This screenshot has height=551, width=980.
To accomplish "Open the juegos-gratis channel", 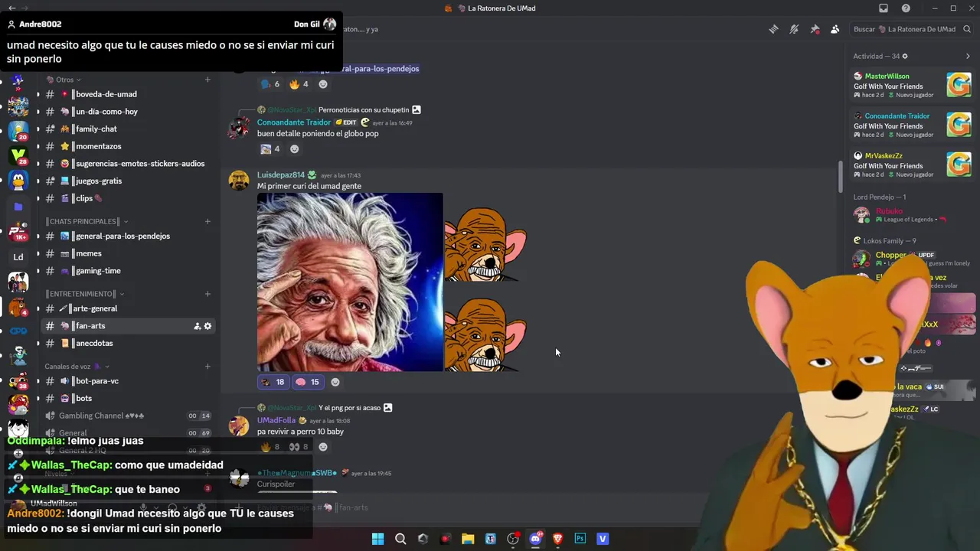I will (128, 181).
